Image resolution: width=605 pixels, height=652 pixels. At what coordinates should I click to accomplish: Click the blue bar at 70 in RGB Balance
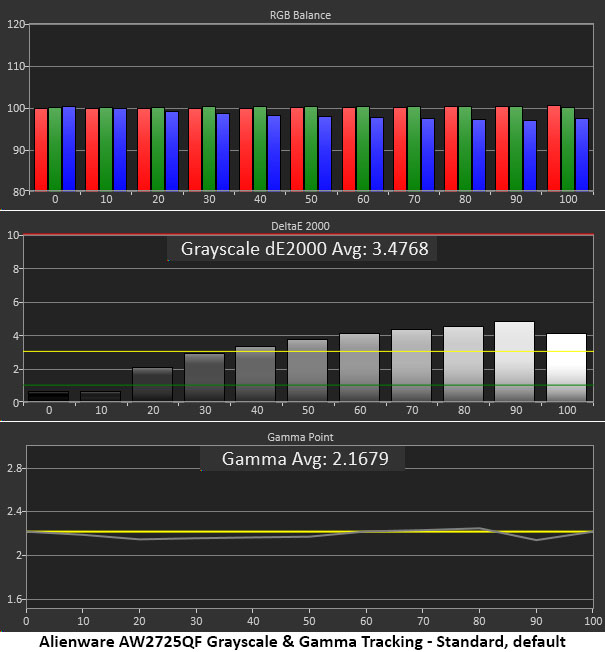tap(428, 155)
